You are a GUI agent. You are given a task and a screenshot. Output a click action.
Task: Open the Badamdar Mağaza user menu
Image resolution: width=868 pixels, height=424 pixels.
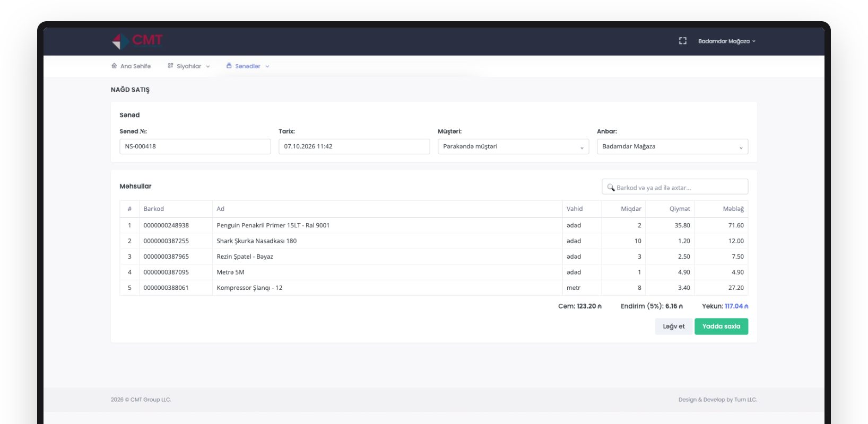pos(727,41)
